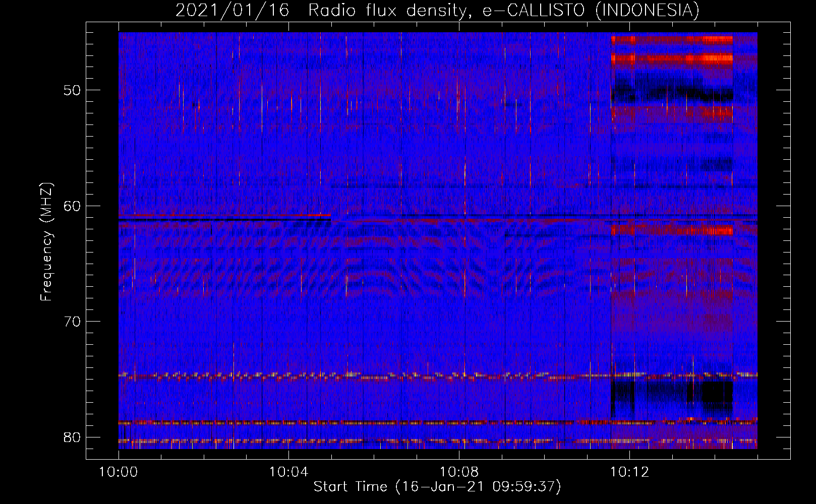816x504 pixels.
Task: Click the "10:12" time tick label
Action: tap(629, 472)
